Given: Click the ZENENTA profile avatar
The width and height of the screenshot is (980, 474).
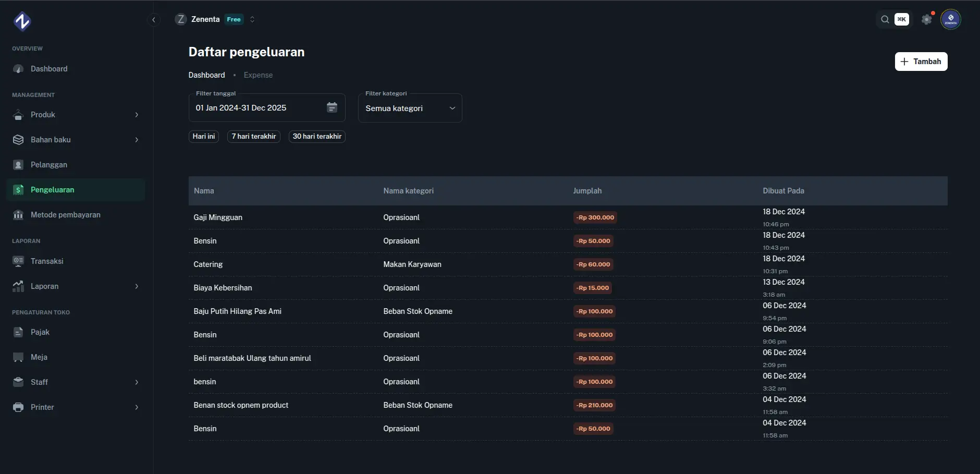Looking at the screenshot, I should (x=950, y=19).
